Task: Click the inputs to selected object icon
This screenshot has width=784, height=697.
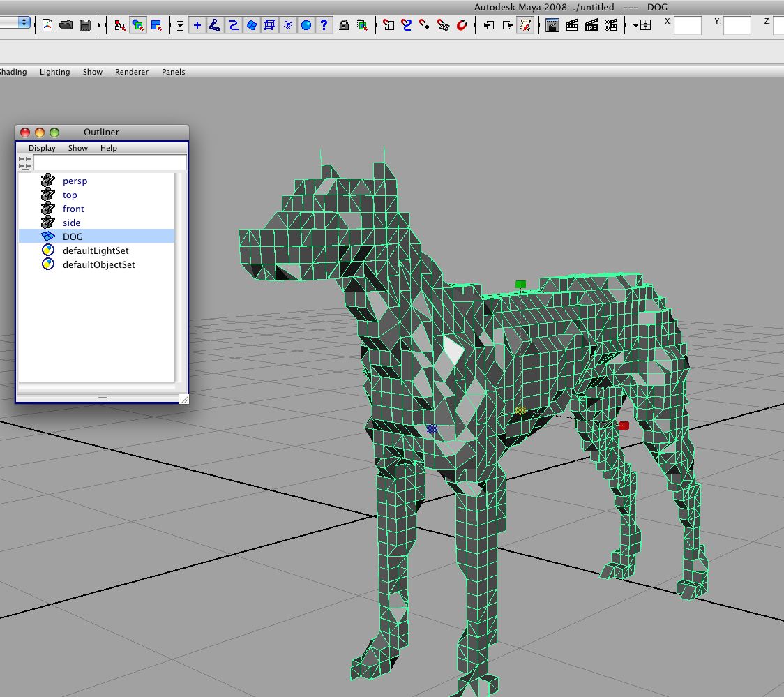Action: point(489,25)
